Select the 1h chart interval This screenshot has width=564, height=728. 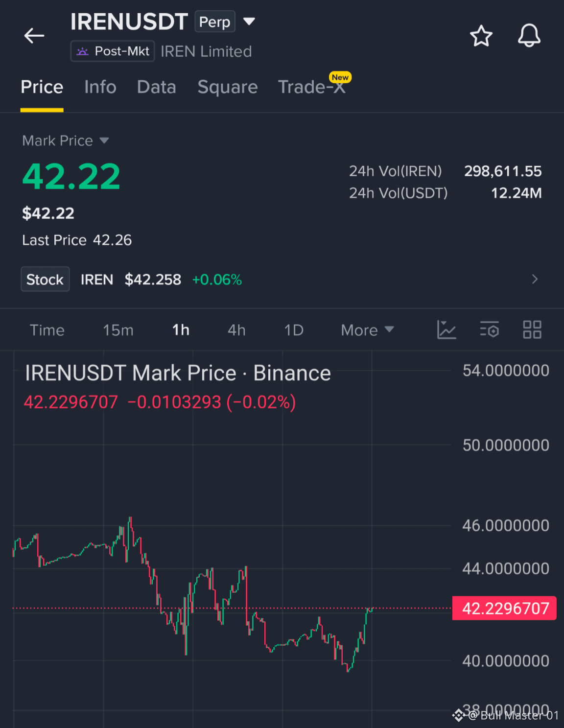(x=181, y=330)
